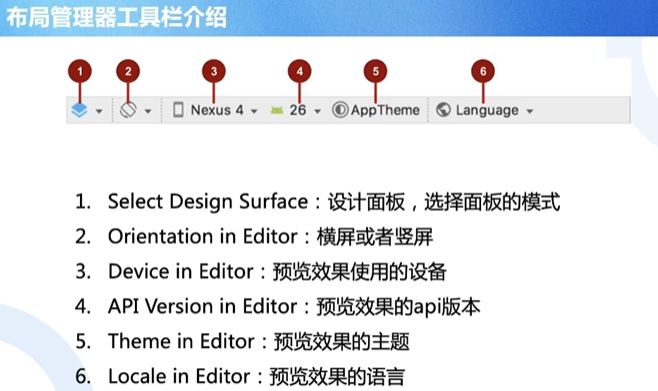The image size is (658, 391).
Task: Click the text 横屏或者竖屏
Action: [374, 237]
